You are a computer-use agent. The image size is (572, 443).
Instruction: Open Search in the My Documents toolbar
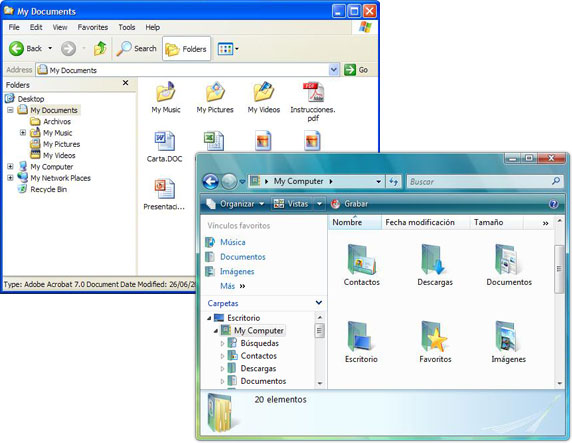tap(136, 49)
